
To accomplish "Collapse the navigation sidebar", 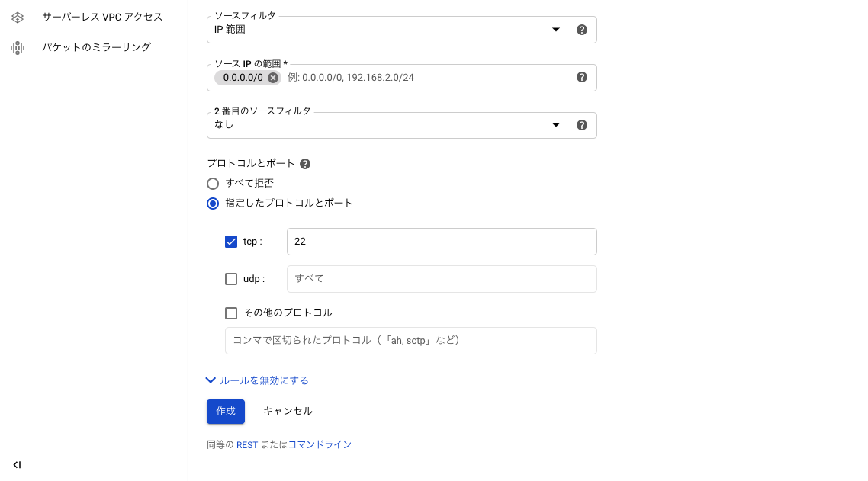I will click(18, 464).
